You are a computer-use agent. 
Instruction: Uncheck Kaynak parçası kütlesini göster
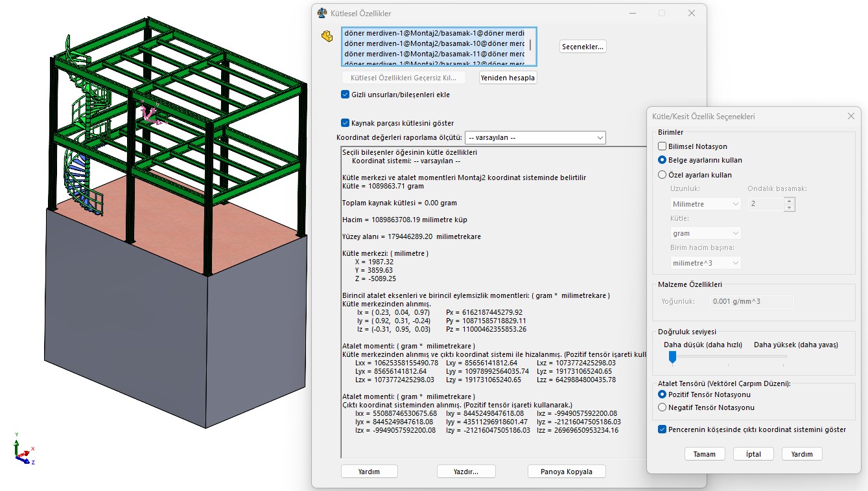click(346, 123)
